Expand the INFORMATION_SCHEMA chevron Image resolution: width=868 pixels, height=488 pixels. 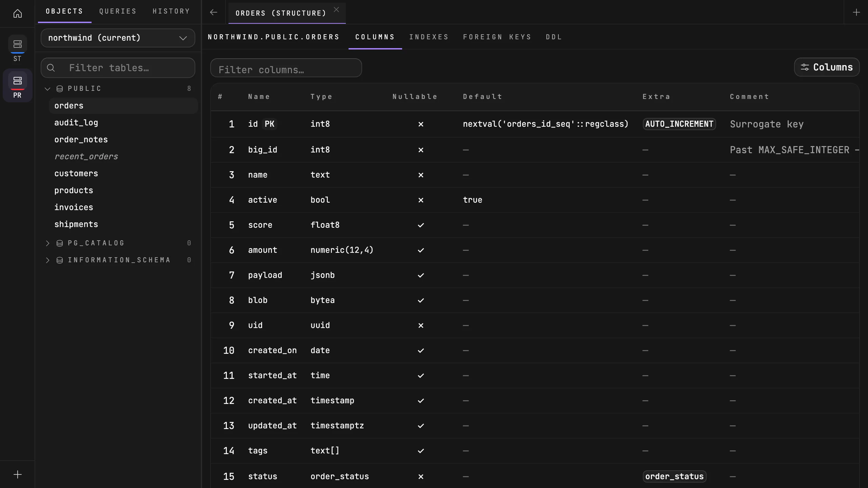47,260
